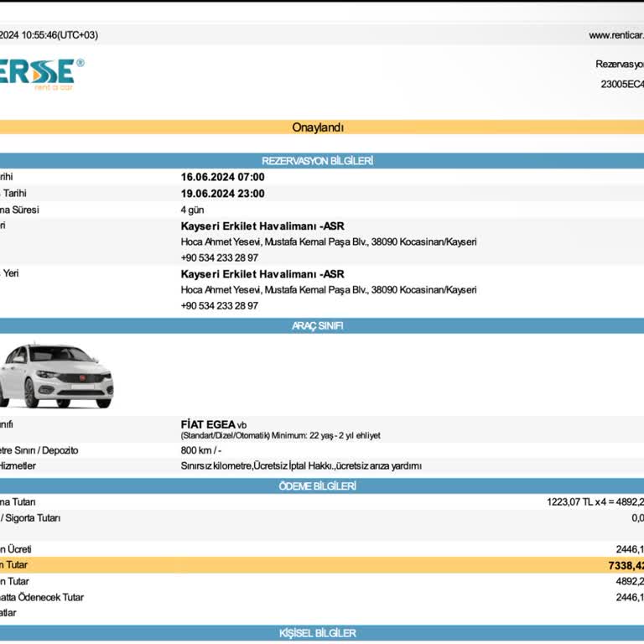Click the '800 km / -' limit value
This screenshot has height=644, width=644.
click(201, 450)
